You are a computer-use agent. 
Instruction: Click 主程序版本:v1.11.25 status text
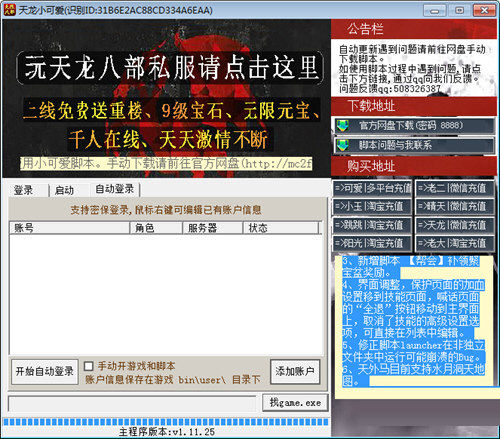(167, 432)
